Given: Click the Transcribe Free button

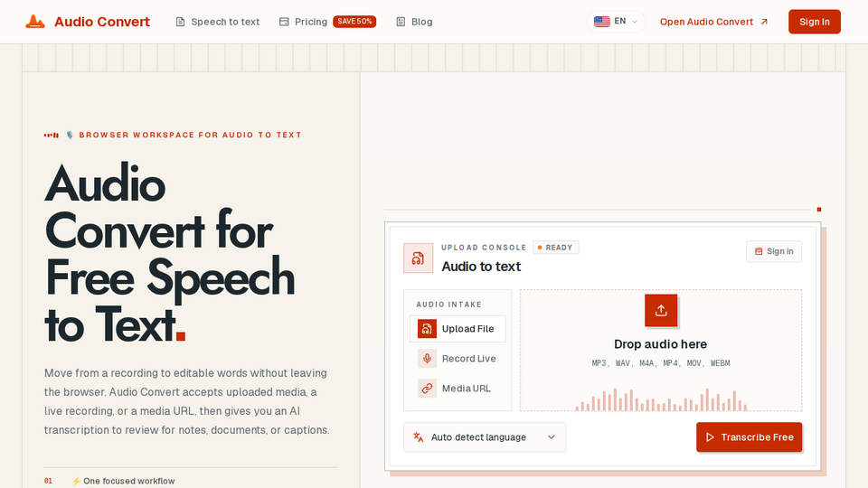Looking at the screenshot, I should pyautogui.click(x=749, y=437).
